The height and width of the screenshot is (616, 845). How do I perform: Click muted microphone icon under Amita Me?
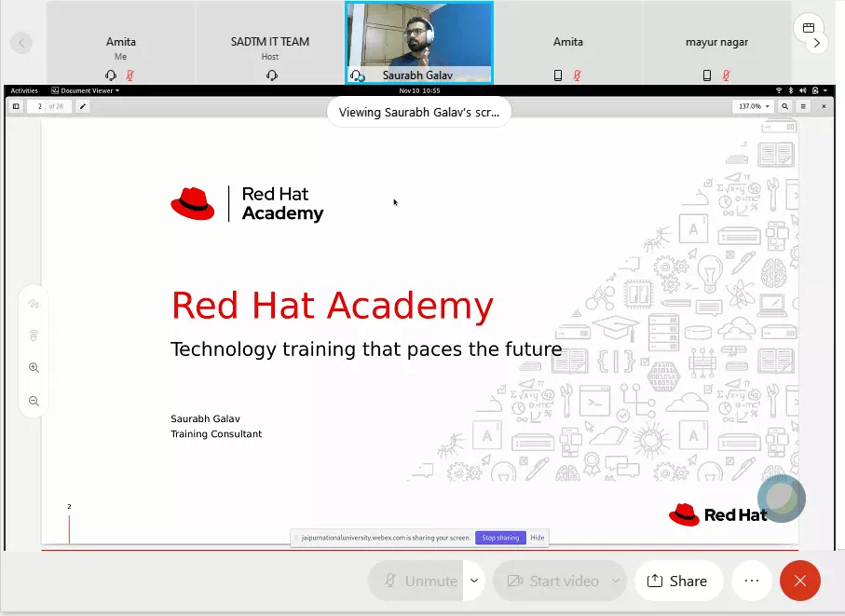pyautogui.click(x=129, y=75)
